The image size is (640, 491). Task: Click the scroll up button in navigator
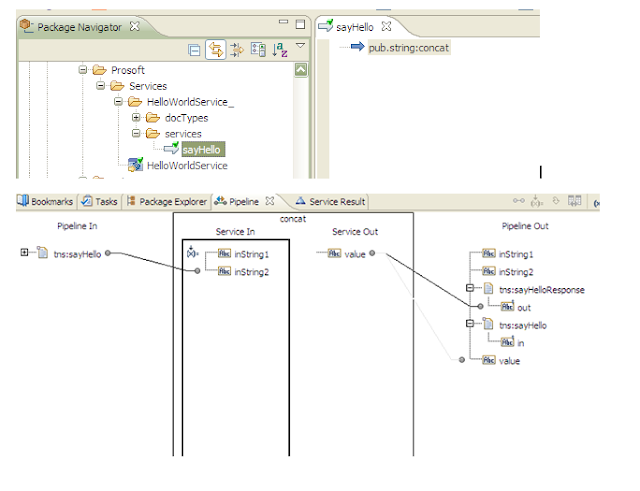coord(301,70)
